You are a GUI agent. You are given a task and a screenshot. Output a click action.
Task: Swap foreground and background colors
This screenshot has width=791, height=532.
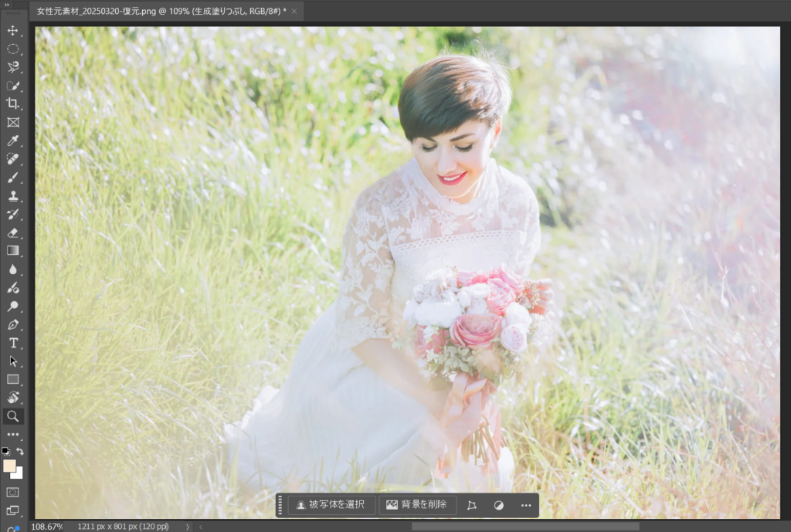[x=20, y=451]
